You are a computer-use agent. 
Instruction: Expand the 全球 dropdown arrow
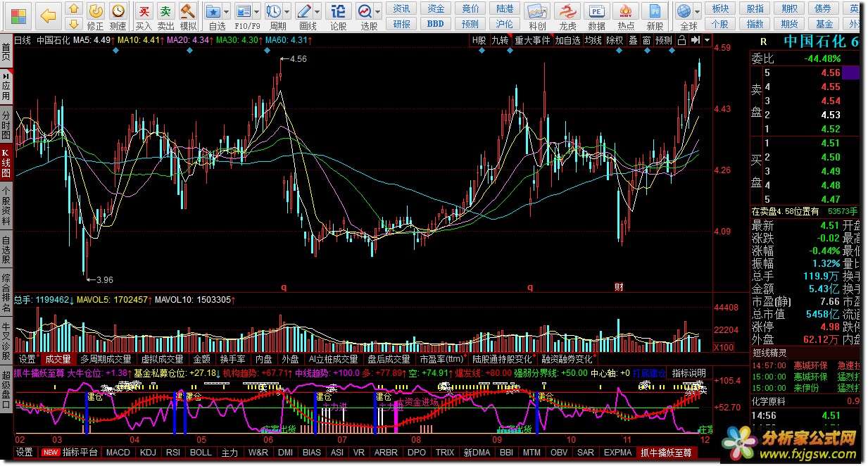click(x=698, y=12)
